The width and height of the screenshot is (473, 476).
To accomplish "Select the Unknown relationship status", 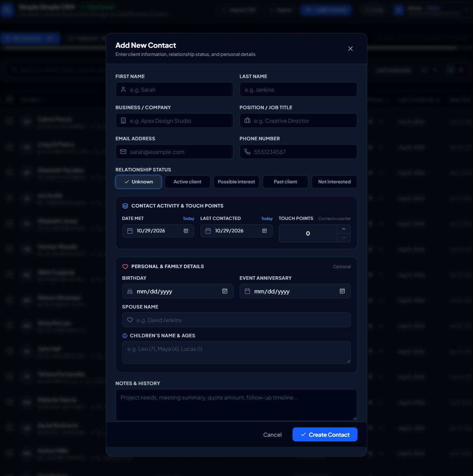I will point(138,182).
